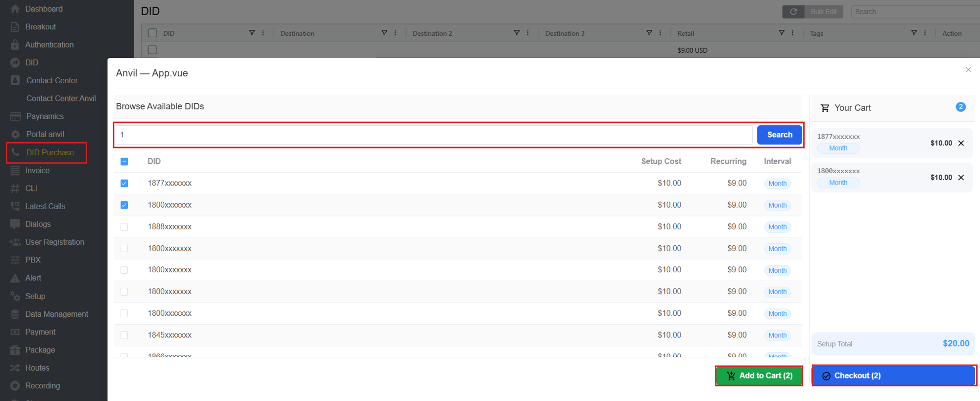
Task: Click the Dialogs chat bubble icon
Action: pos(15,224)
